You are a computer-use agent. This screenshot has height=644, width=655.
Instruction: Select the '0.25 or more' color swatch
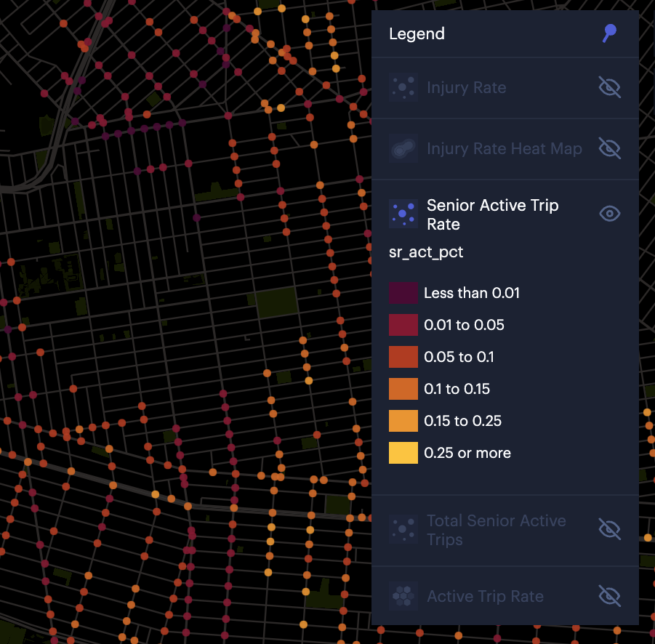403,453
